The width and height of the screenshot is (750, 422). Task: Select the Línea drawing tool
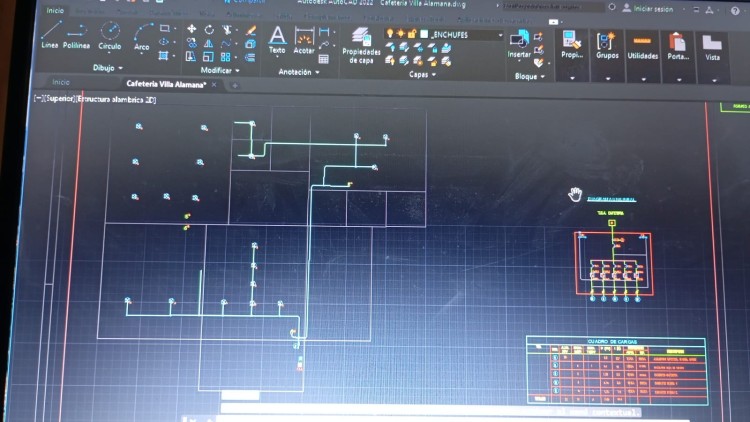click(x=50, y=35)
